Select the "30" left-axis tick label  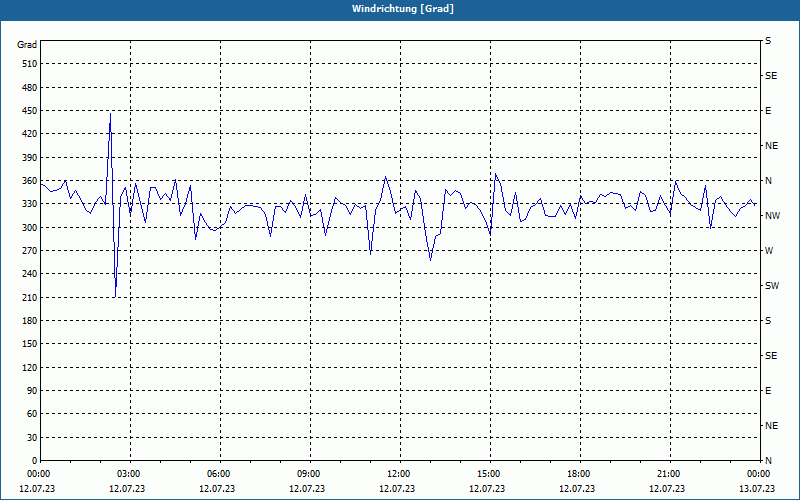(x=32, y=438)
